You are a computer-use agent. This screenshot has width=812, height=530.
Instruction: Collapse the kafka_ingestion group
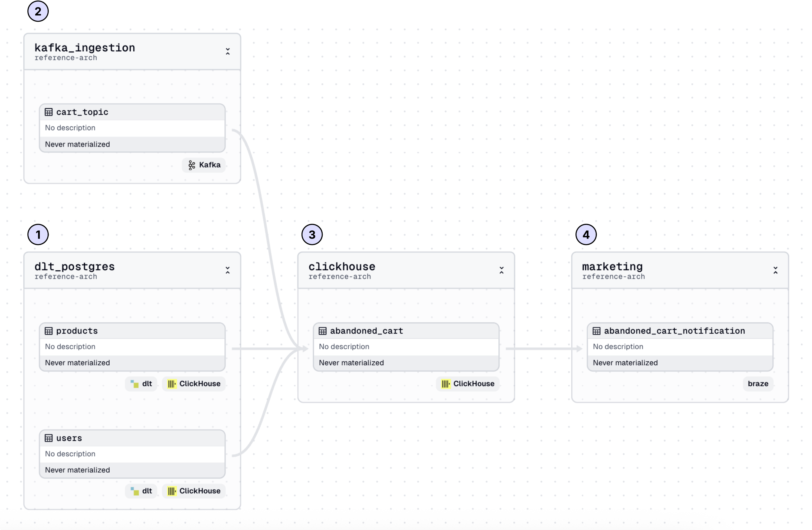tap(228, 51)
